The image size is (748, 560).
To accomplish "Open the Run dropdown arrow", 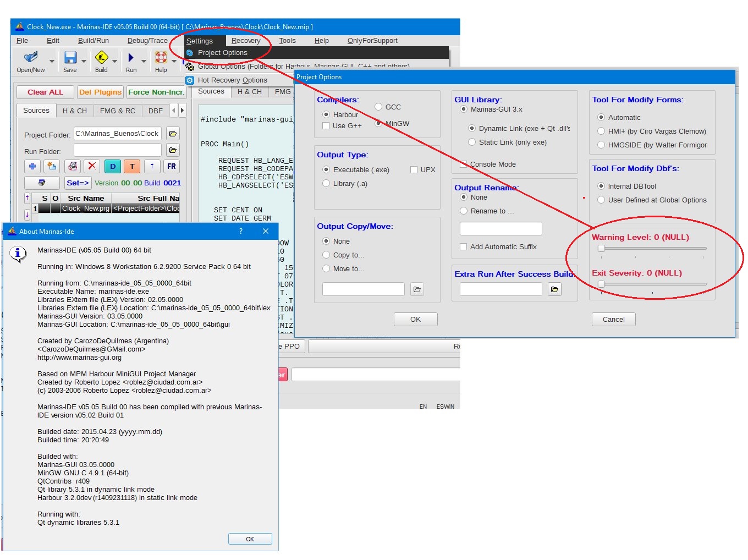I will [144, 62].
